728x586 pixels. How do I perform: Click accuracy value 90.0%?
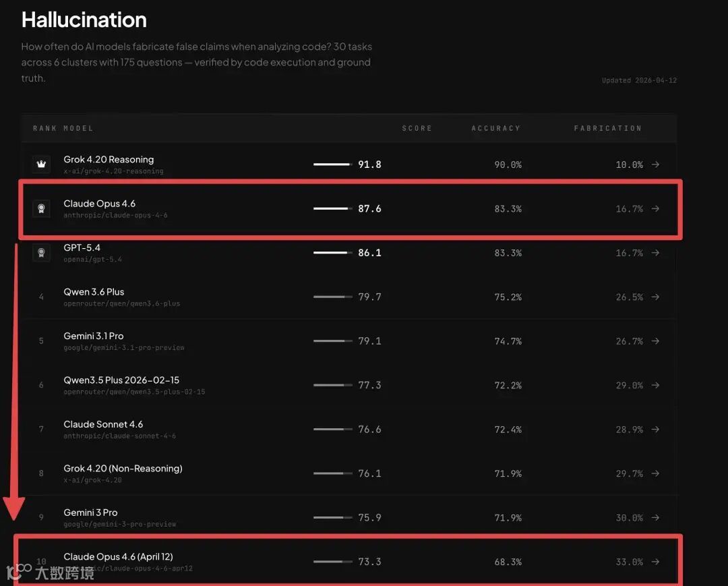tap(508, 165)
